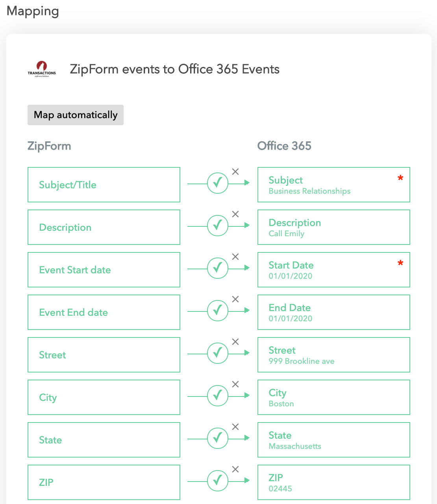Select the ZipForm Description field box
The width and height of the screenshot is (437, 504).
tap(104, 227)
